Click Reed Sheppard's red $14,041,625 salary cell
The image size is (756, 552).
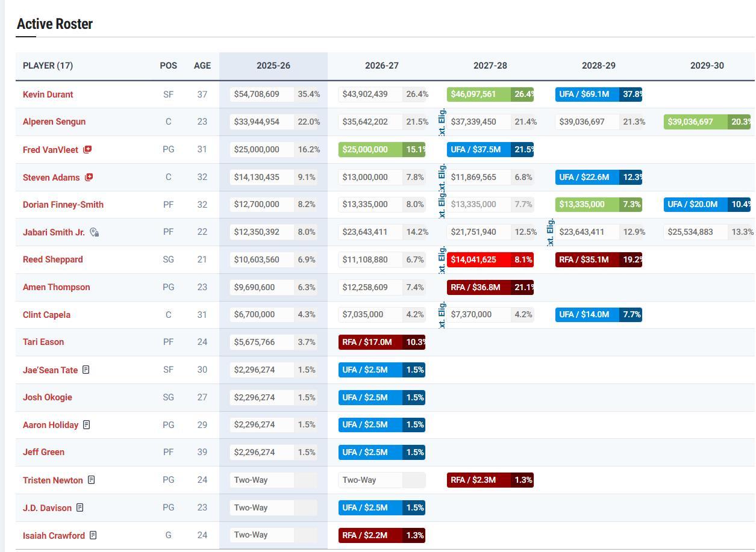479,259
